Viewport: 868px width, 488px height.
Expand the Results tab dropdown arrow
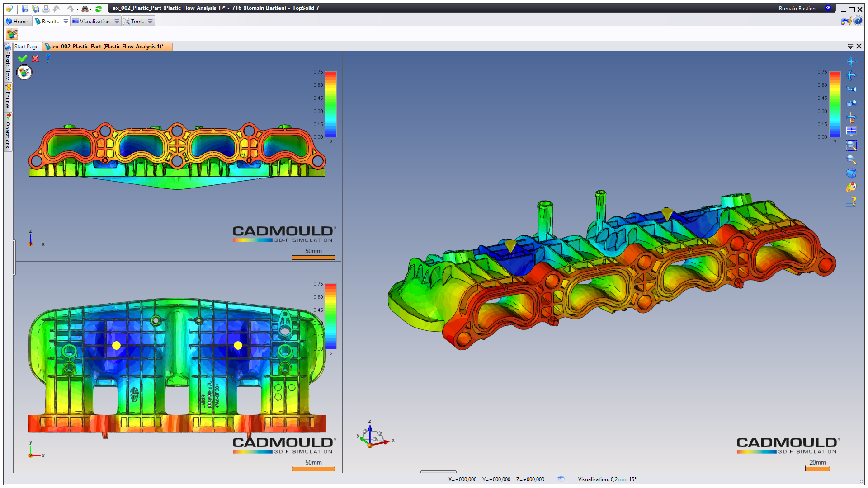pos(66,21)
